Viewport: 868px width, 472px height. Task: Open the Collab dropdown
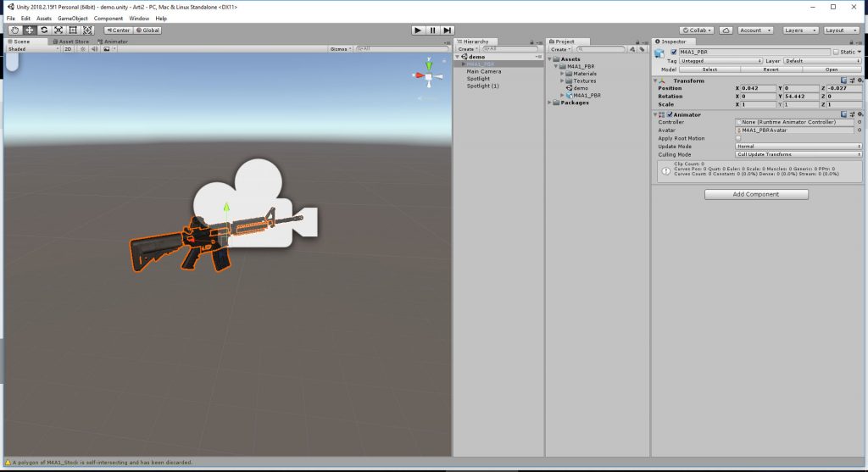697,31
